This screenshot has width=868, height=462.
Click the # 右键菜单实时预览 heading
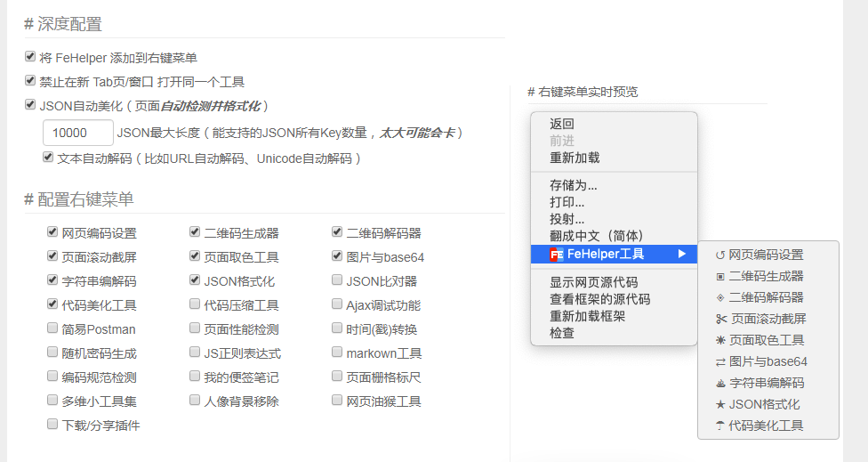(583, 92)
